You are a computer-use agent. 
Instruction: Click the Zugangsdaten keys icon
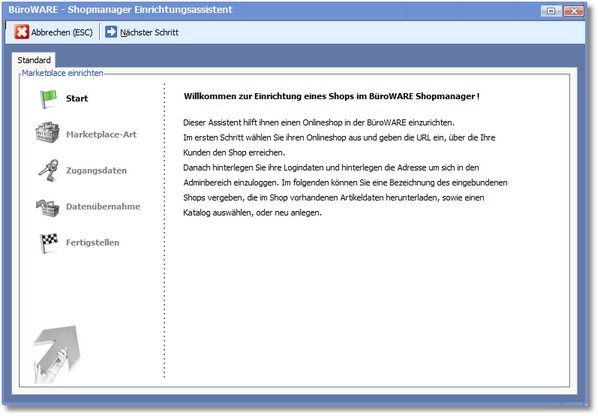point(48,170)
